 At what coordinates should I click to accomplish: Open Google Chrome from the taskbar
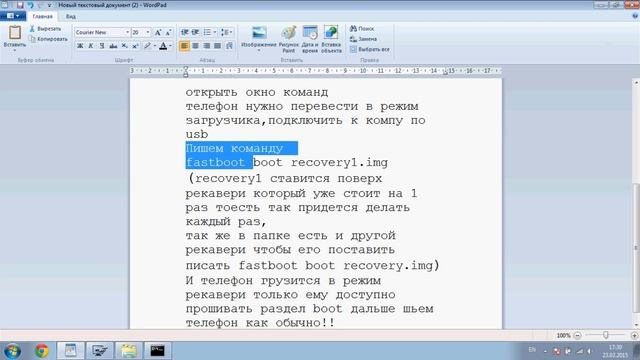click(41, 351)
